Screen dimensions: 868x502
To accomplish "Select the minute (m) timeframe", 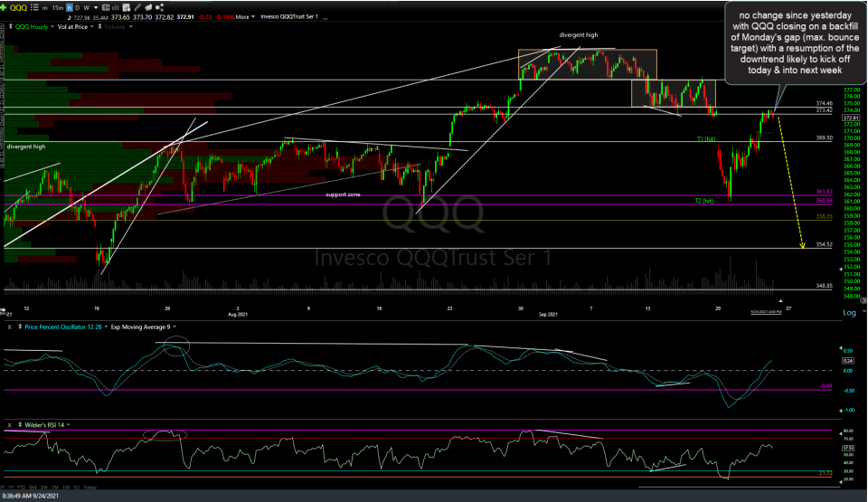I will (x=45, y=8).
